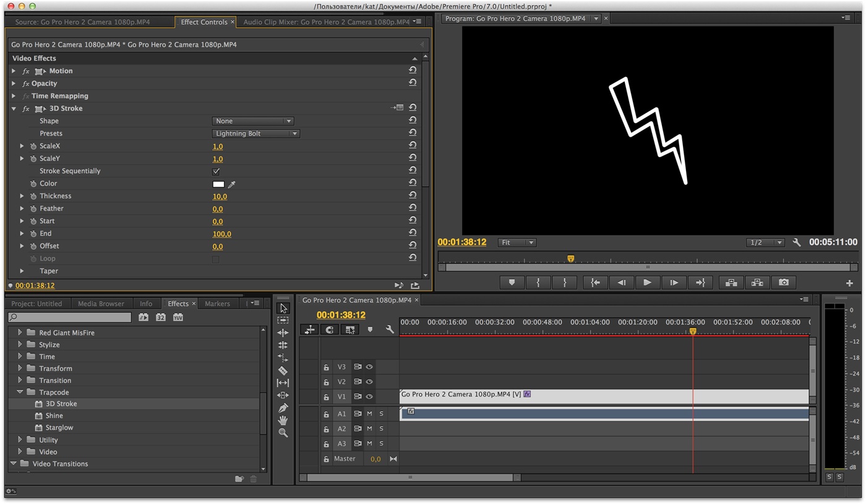This screenshot has width=866, height=504.
Task: Toggle V3 track visibility eye
Action: pyautogui.click(x=369, y=367)
